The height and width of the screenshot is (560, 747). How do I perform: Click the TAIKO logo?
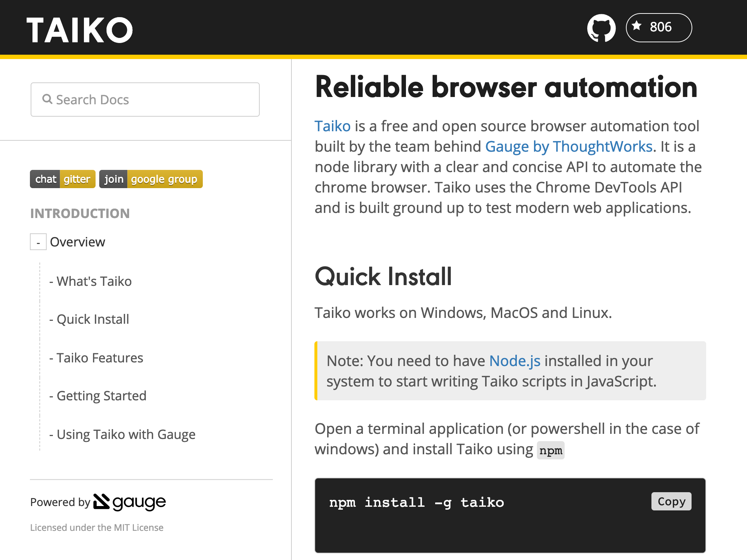coord(80,30)
